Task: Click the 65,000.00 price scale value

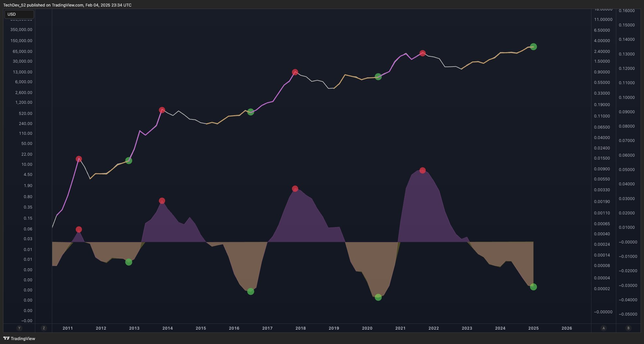Action: [x=23, y=52]
